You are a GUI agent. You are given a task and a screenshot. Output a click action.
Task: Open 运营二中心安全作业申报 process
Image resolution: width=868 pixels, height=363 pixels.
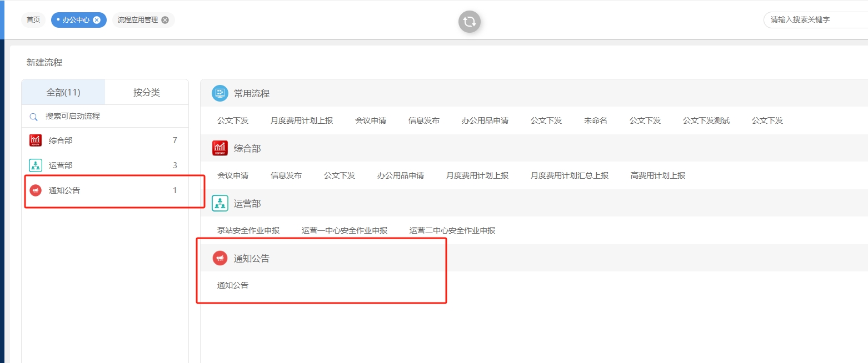(x=452, y=230)
